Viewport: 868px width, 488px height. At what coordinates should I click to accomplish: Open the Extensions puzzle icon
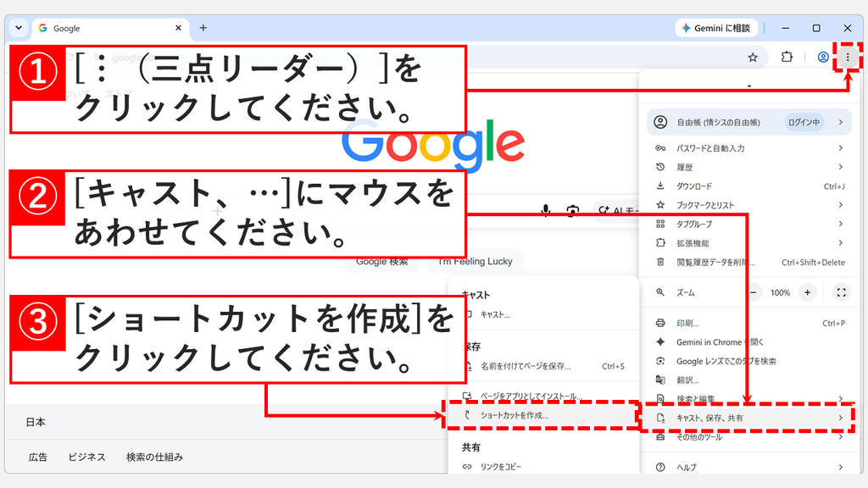pos(787,57)
